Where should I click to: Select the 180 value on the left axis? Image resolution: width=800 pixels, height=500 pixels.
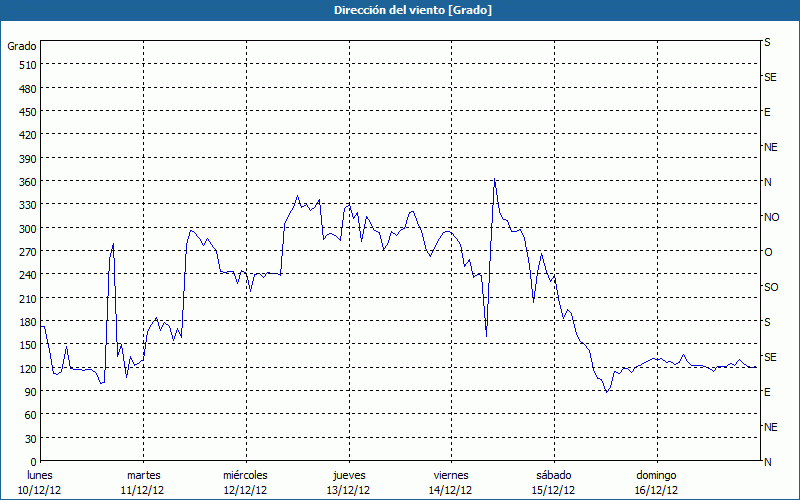click(26, 322)
